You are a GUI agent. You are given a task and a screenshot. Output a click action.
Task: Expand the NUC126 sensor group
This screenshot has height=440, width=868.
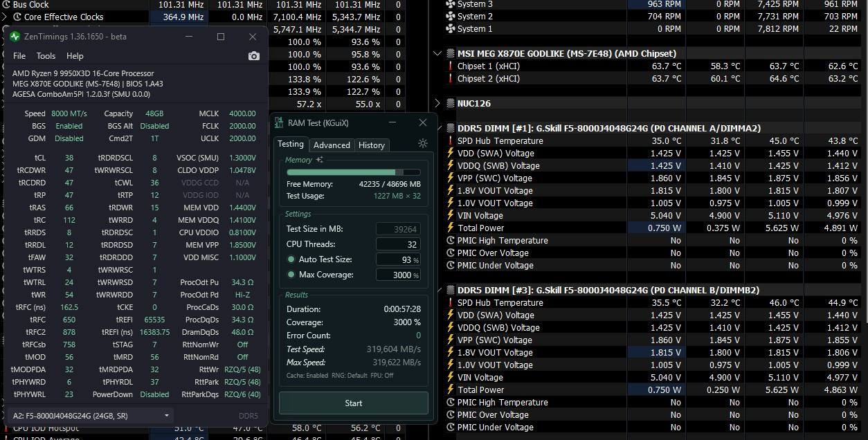coord(437,103)
